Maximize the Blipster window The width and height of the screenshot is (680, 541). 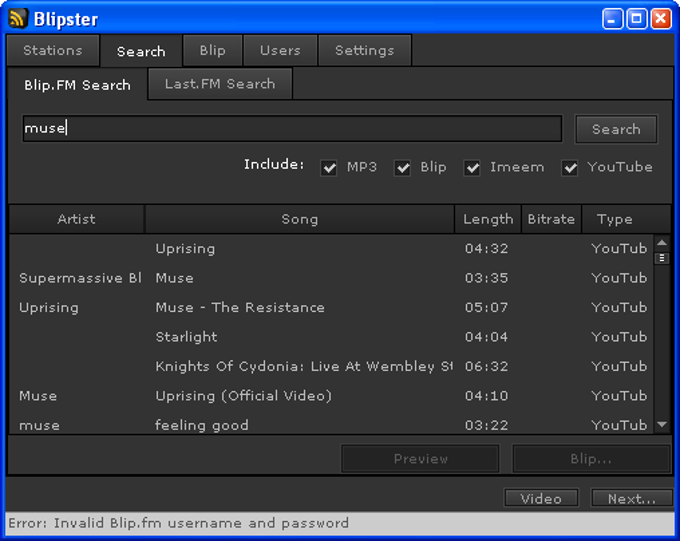tap(637, 19)
